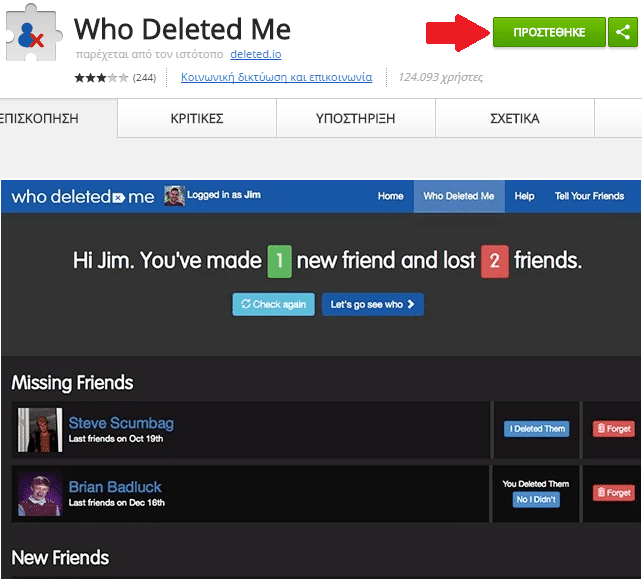Switch to the ΥΠΟΣΤΗΡΙΞΗ tab
This screenshot has width=642, height=579.
click(x=355, y=118)
